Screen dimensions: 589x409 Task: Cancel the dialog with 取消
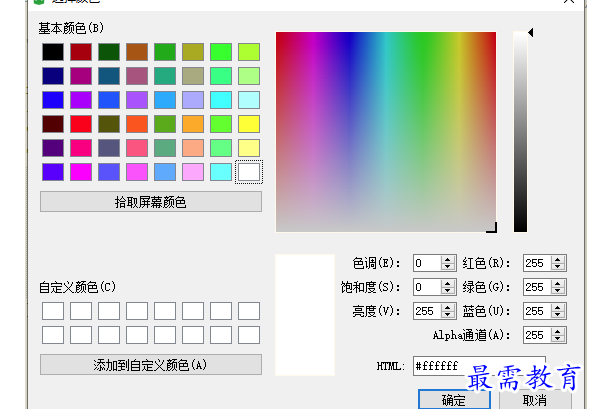click(x=535, y=400)
